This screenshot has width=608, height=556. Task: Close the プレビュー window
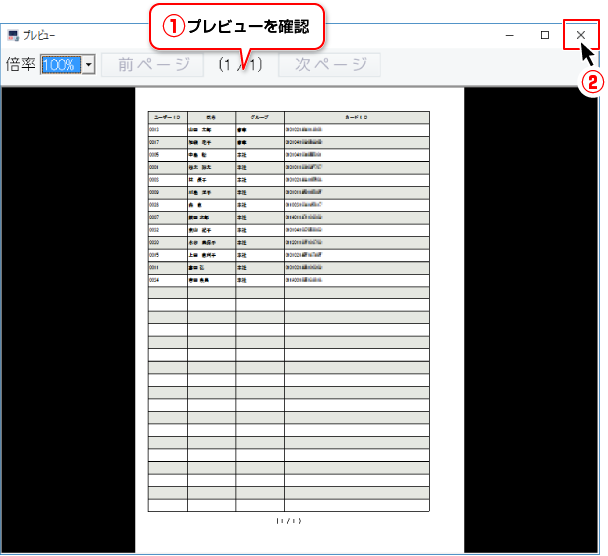pyautogui.click(x=581, y=35)
